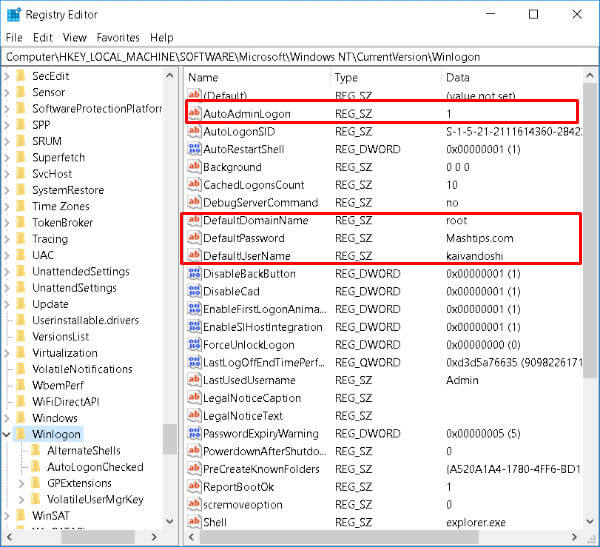Expand the Sensor registry key
The height and width of the screenshot is (547, 600).
[7, 92]
